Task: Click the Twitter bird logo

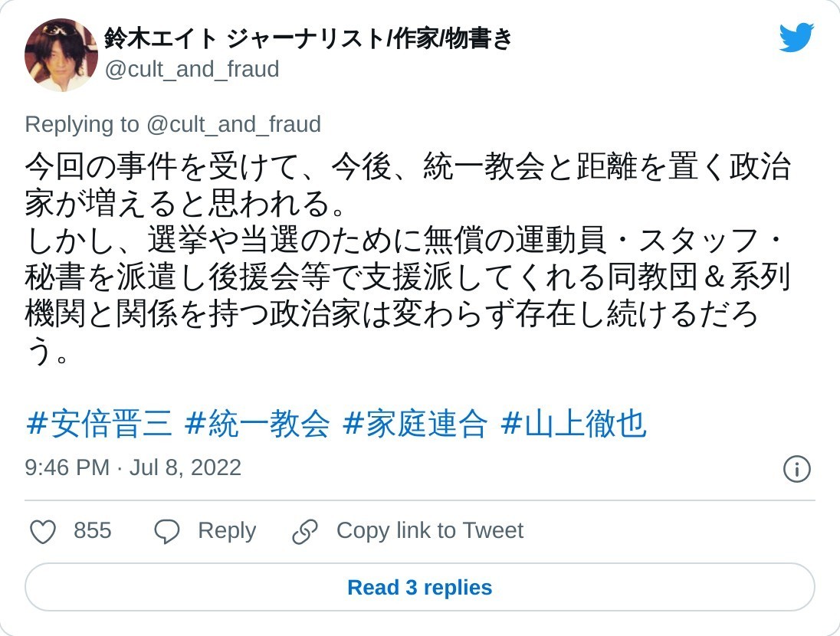Action: coord(796,38)
